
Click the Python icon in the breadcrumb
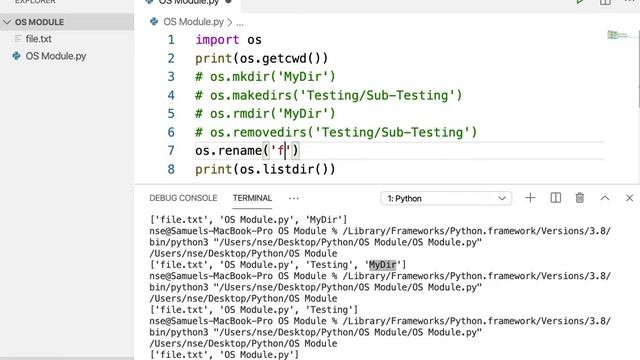[x=154, y=22]
